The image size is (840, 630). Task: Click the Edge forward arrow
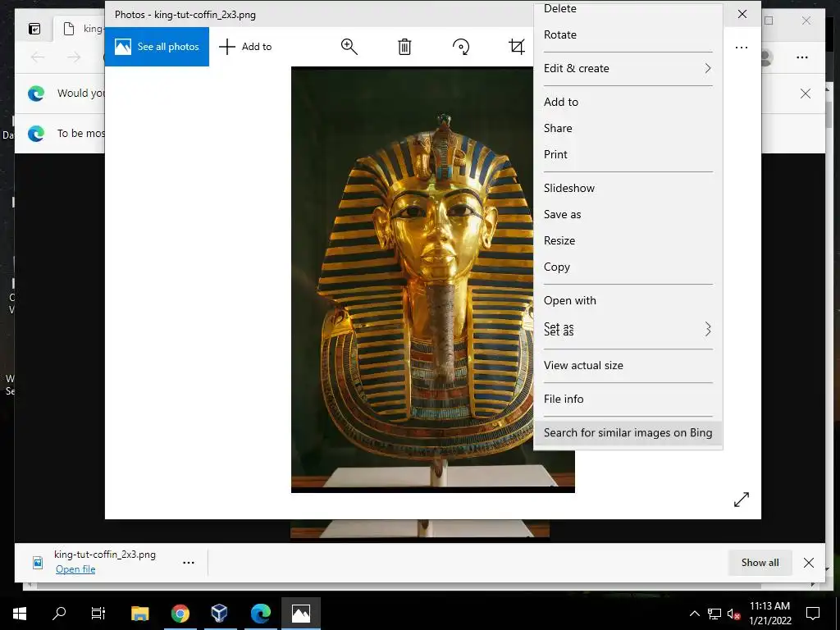click(74, 57)
